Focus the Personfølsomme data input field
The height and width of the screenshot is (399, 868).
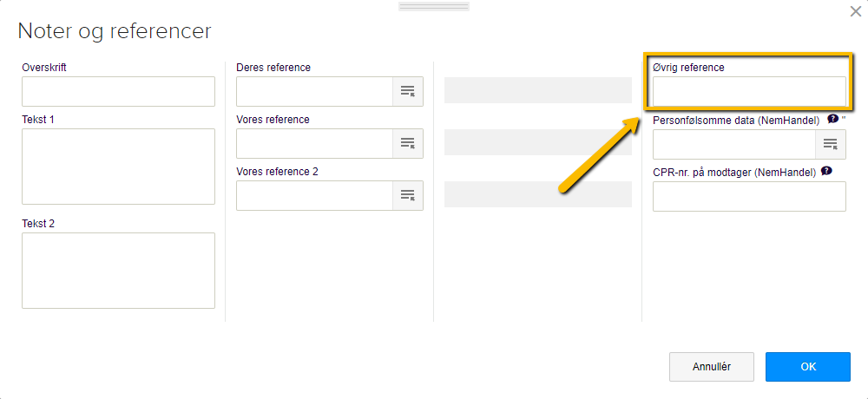(x=733, y=144)
